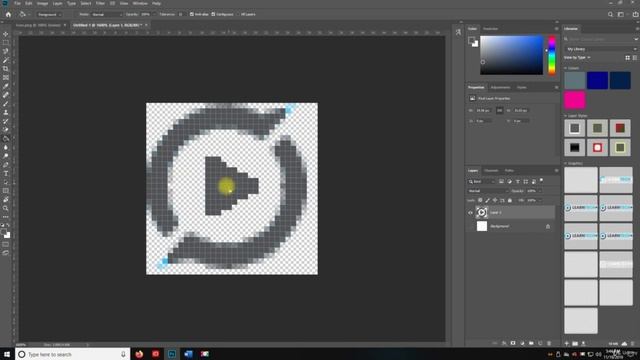Collapse the Layer Styles section in Libraries
640x360 pixels.
(x=566, y=116)
